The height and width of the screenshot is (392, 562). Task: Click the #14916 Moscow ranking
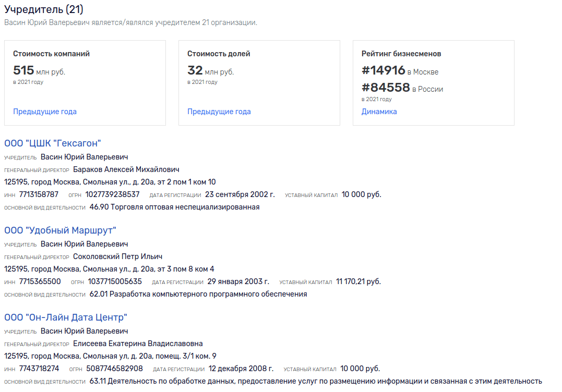(x=384, y=71)
